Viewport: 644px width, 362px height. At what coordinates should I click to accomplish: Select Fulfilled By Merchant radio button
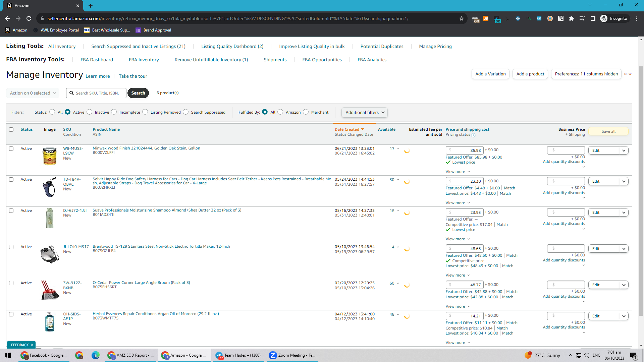306,112
